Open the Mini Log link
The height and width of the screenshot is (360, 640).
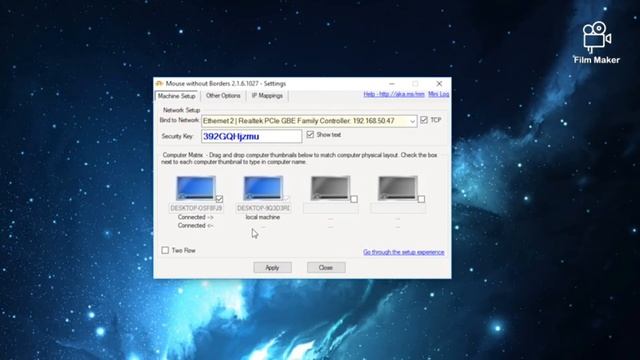438,94
